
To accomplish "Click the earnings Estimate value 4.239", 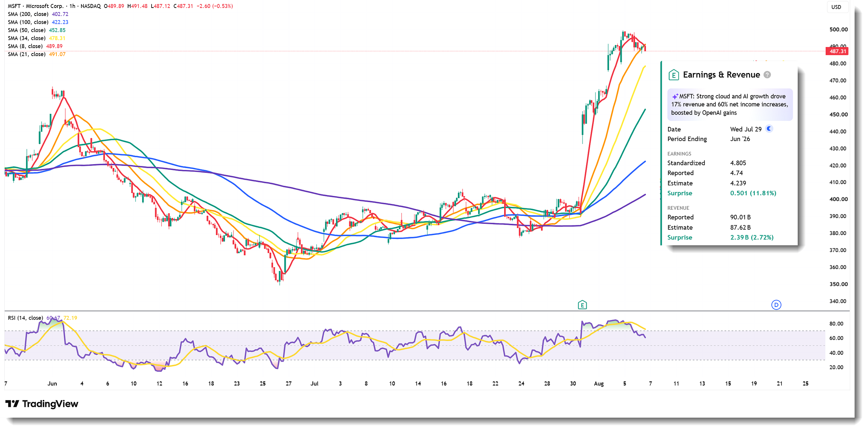I will (x=738, y=183).
